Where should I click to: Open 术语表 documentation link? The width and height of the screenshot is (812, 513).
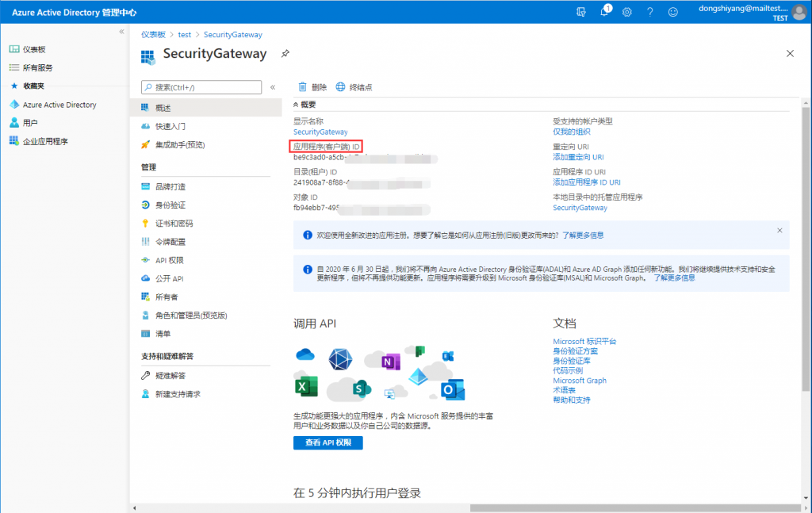coord(564,390)
